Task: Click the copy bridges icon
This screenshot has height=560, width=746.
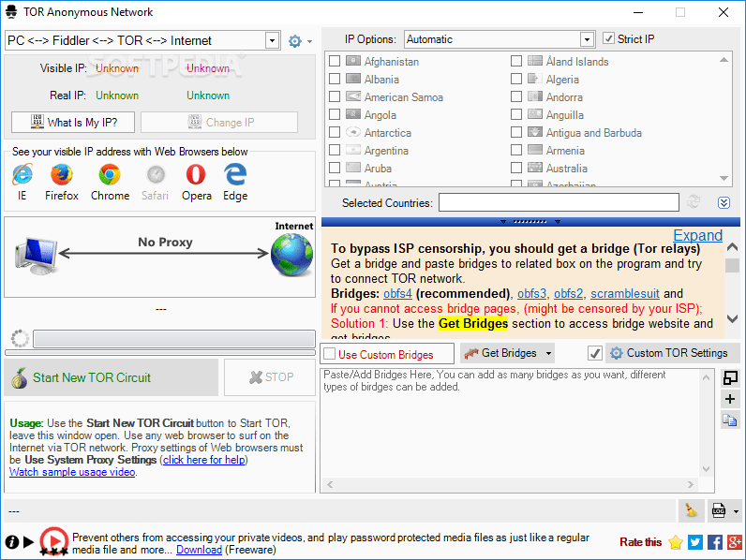Action: pos(730,420)
